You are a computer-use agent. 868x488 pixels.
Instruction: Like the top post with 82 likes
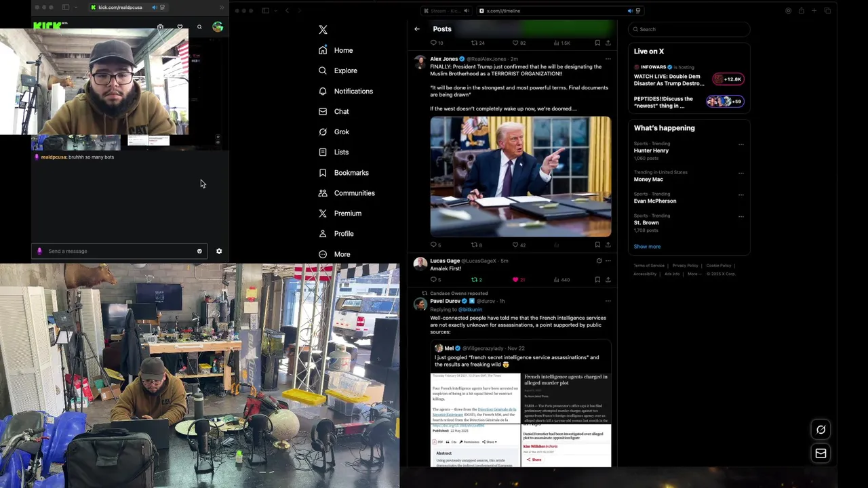tap(519, 43)
